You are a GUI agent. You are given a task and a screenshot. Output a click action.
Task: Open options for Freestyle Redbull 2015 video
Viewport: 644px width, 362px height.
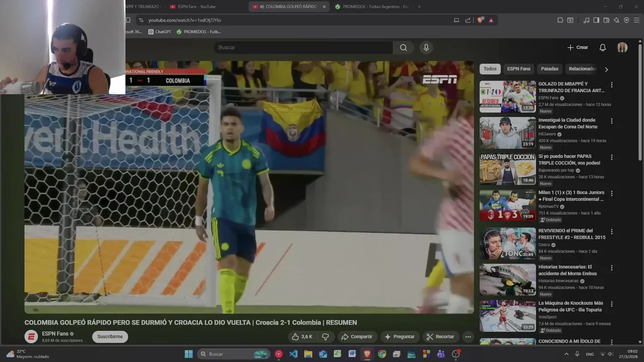click(612, 232)
